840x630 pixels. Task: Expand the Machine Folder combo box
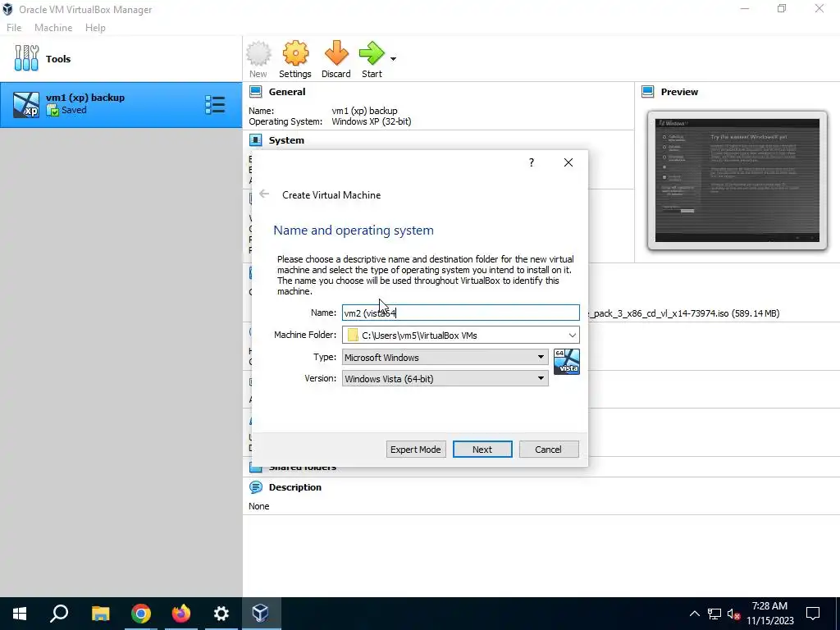point(572,336)
